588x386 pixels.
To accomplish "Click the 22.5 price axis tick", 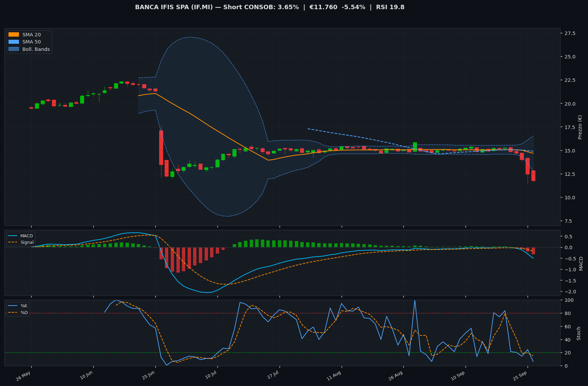I will click(570, 80).
